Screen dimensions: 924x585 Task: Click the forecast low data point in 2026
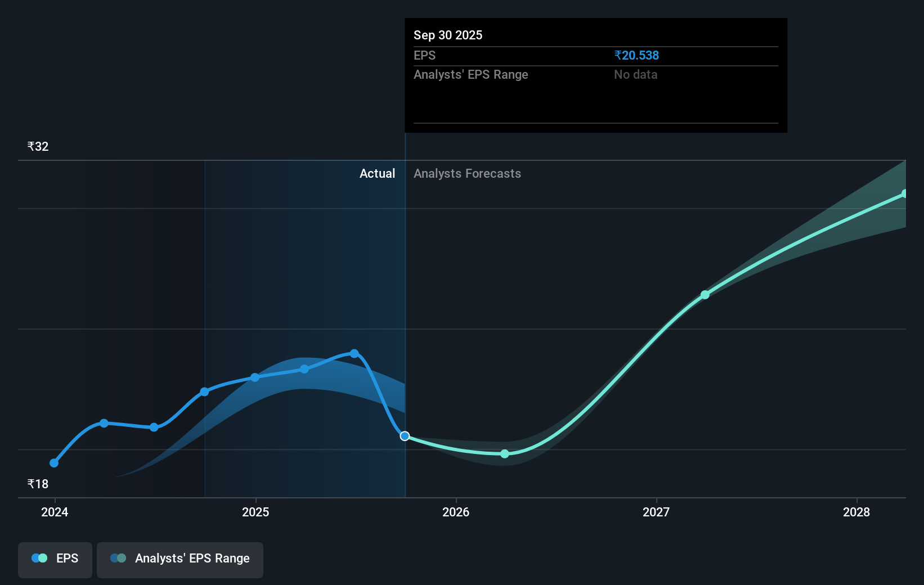pyautogui.click(x=505, y=453)
